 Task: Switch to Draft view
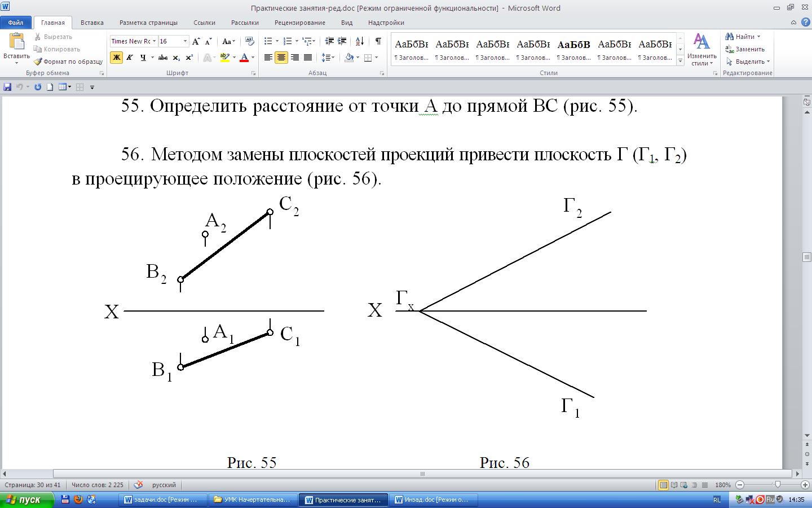pos(704,485)
